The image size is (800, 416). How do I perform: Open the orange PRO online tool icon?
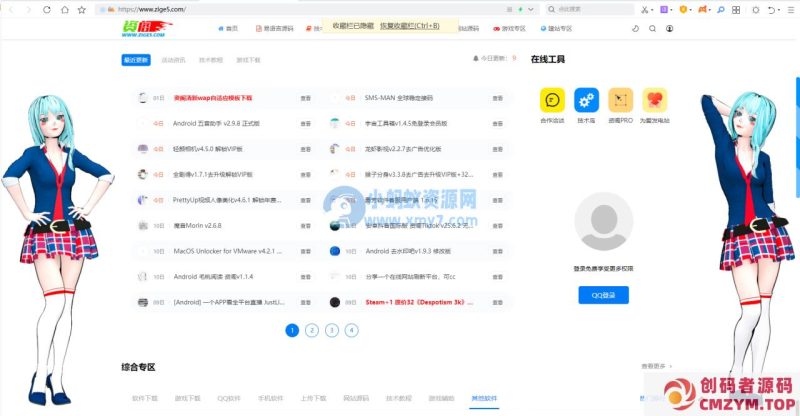[620, 100]
